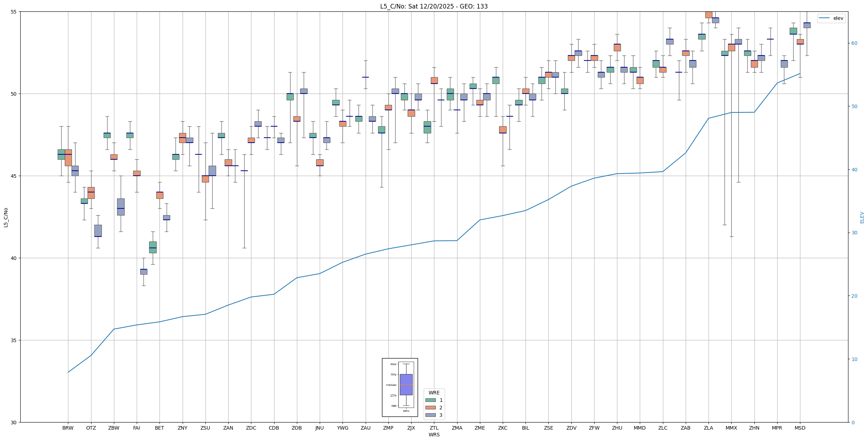Click the L5_C/No left axis label
This screenshot has height=441, width=868.
click(x=6, y=217)
